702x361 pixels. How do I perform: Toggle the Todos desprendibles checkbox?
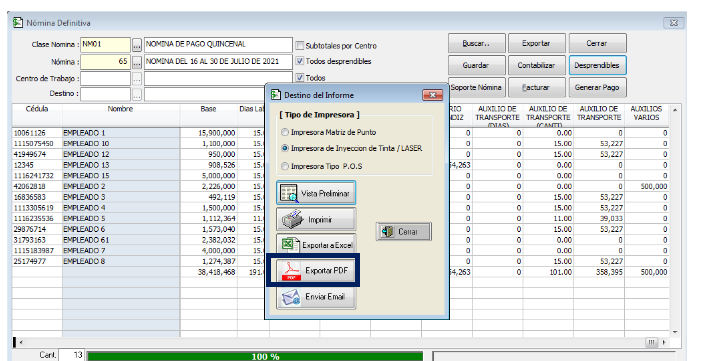[x=300, y=61]
